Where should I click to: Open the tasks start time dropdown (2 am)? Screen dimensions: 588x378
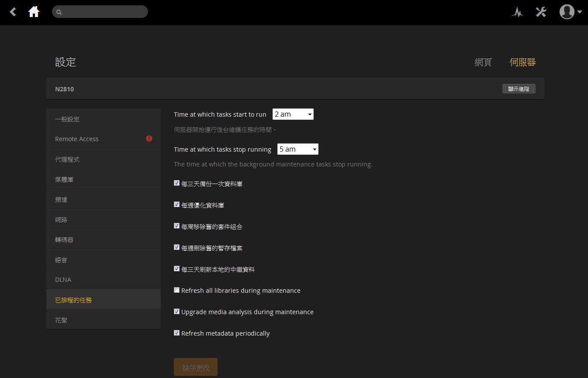(x=293, y=114)
